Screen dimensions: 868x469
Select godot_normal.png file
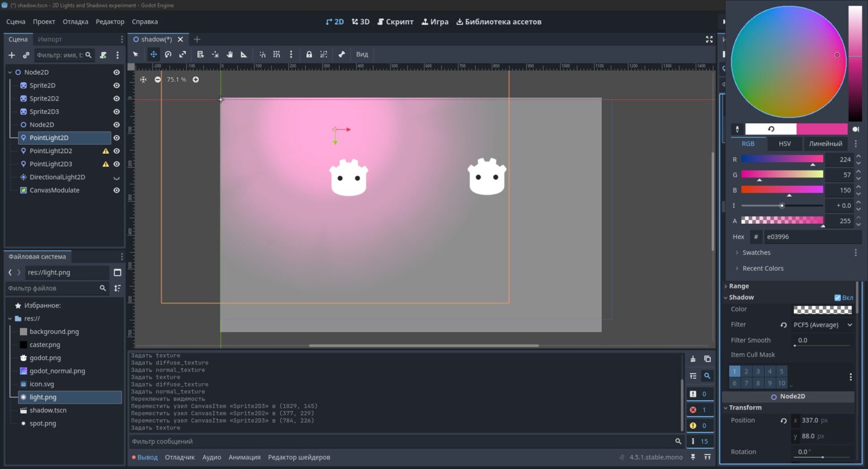[57, 371]
